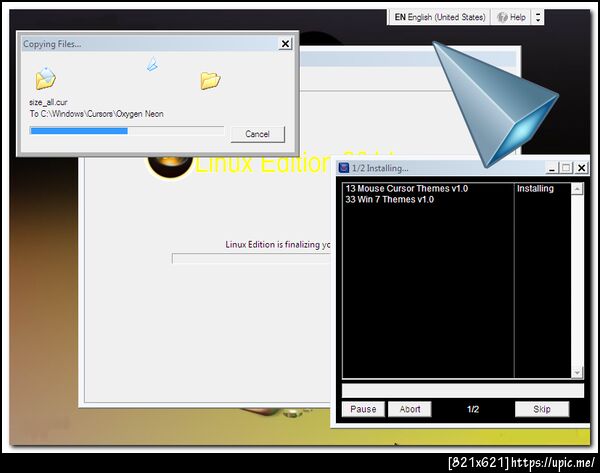This screenshot has height=473, width=600.
Task: Maximize the 1/2 Installing window
Action: (x=566, y=168)
